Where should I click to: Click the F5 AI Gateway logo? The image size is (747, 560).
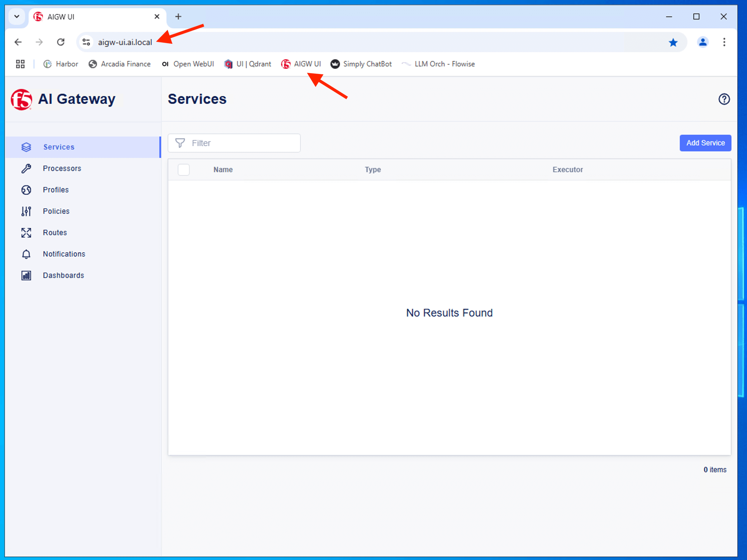pos(22,99)
